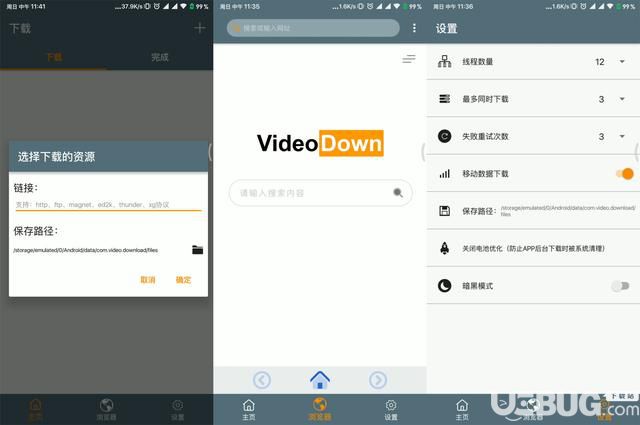Screen dimensions: 640x425
Task: Toggle the 移动数据下载 switch off
Action: pyautogui.click(x=625, y=174)
